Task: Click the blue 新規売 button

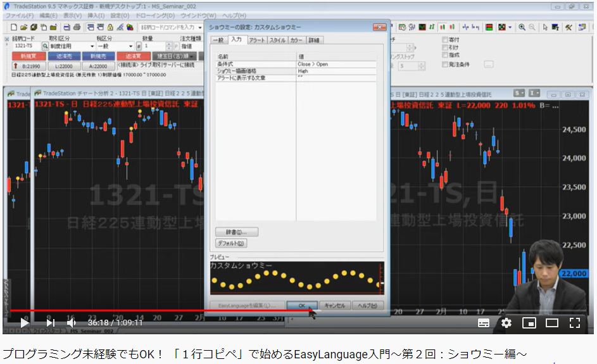Action: click(x=98, y=56)
